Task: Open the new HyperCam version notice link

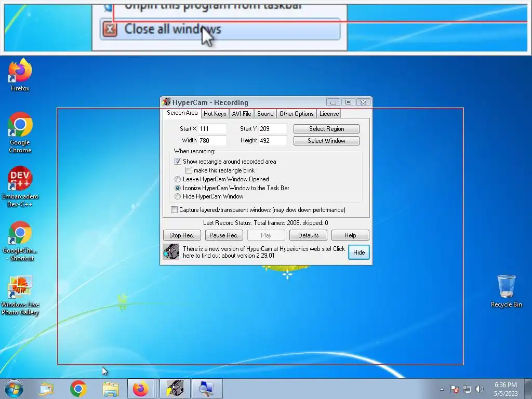Action: click(263, 252)
